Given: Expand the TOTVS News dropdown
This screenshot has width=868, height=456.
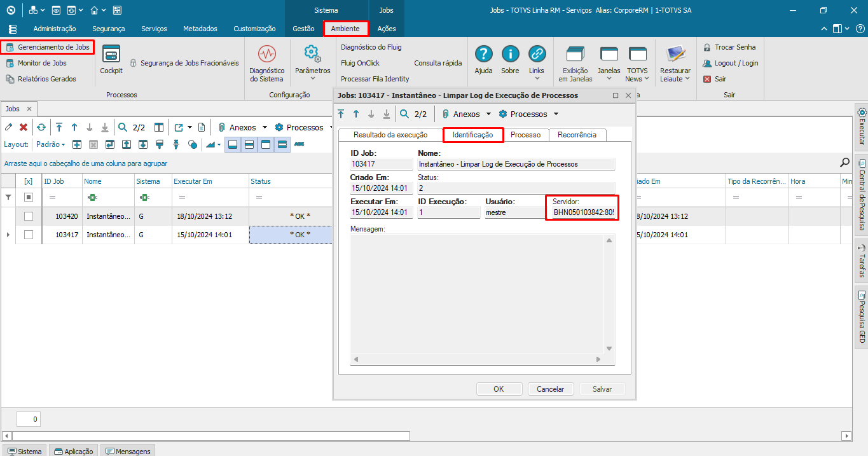Looking at the screenshot, I should point(647,79).
